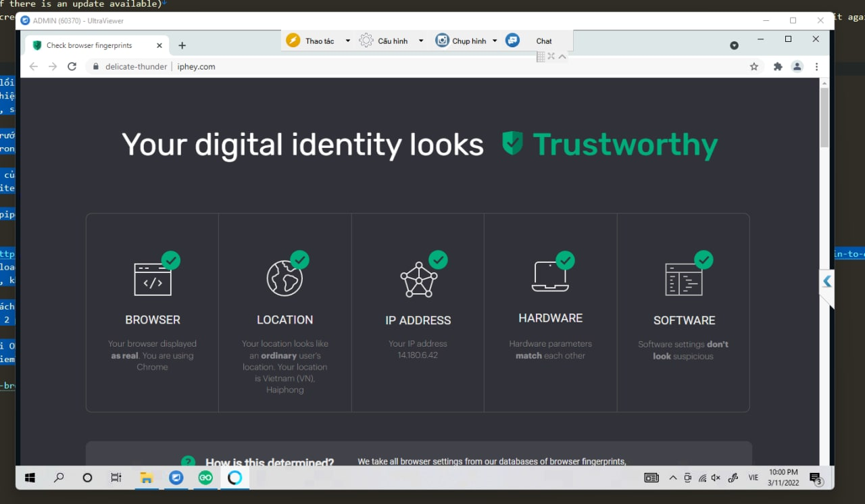
Task: Open the active ring-icon app on remote taskbar
Action: 234,478
